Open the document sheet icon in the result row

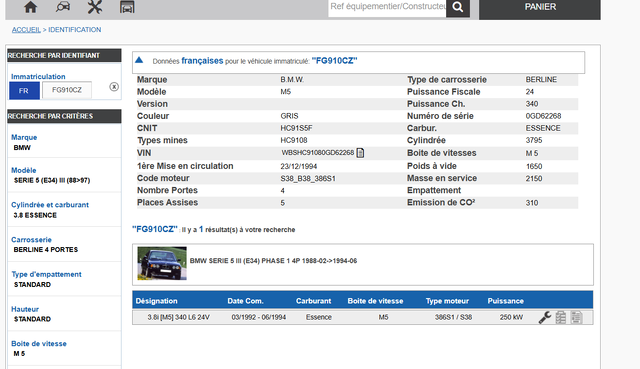pos(576,317)
